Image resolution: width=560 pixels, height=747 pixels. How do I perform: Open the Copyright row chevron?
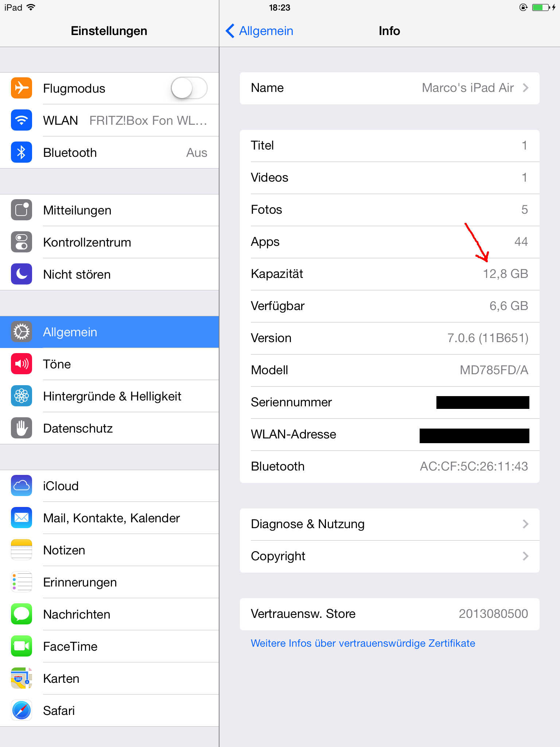coord(525,556)
